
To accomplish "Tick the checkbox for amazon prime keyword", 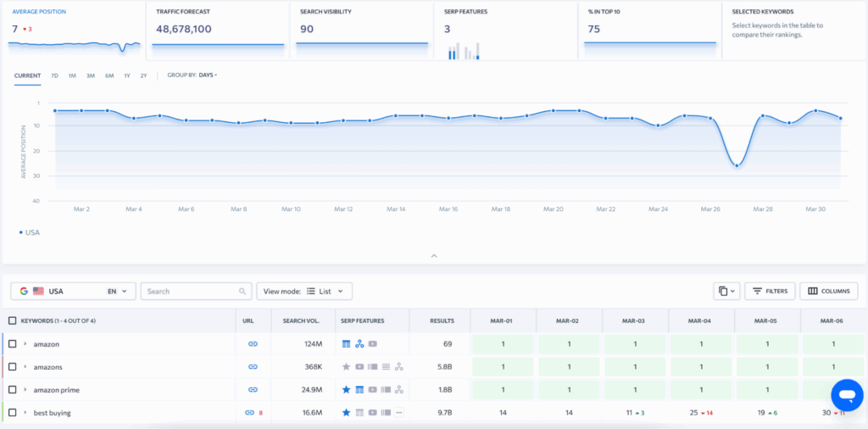I will coord(12,390).
